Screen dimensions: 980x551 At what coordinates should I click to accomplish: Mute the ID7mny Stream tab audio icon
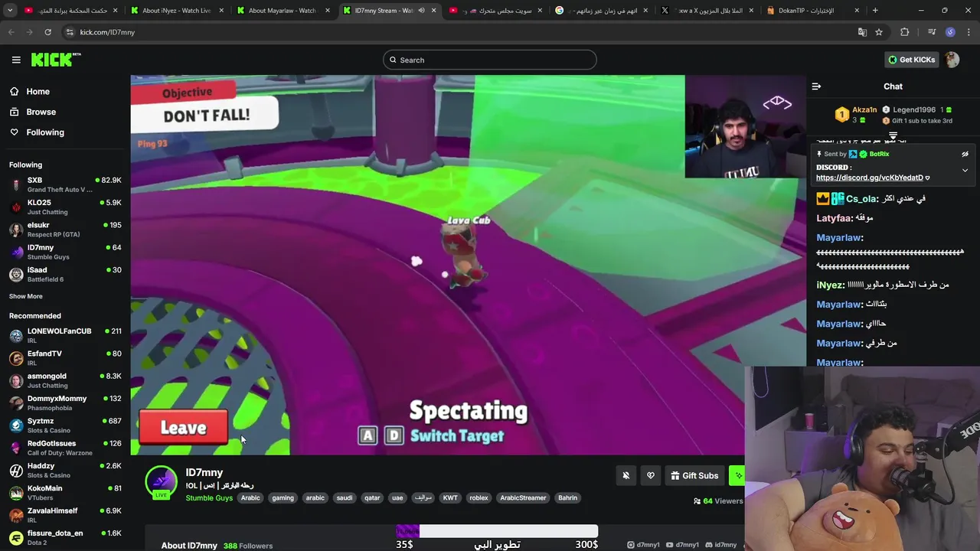[421, 11]
